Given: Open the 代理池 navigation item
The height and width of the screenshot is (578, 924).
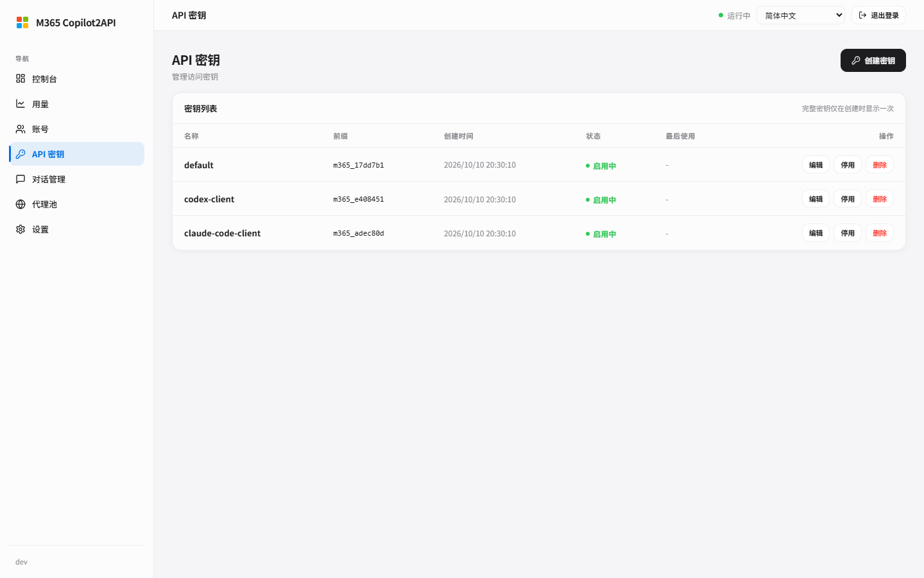Looking at the screenshot, I should point(77,204).
